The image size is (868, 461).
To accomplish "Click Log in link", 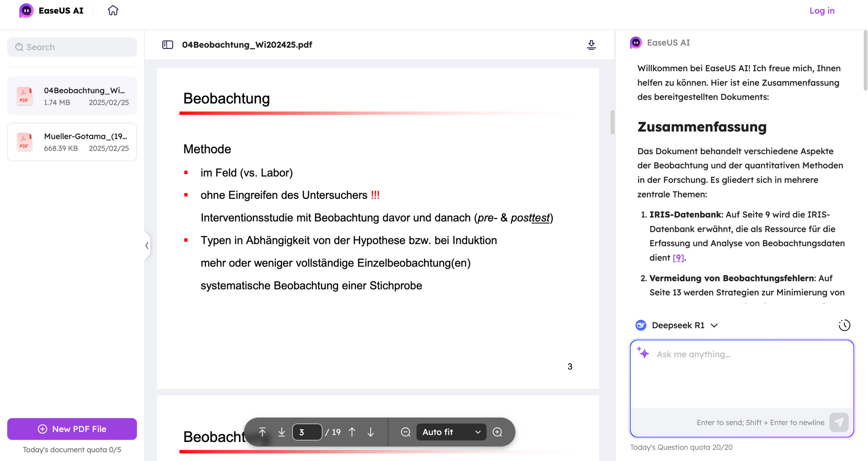I will [x=822, y=10].
